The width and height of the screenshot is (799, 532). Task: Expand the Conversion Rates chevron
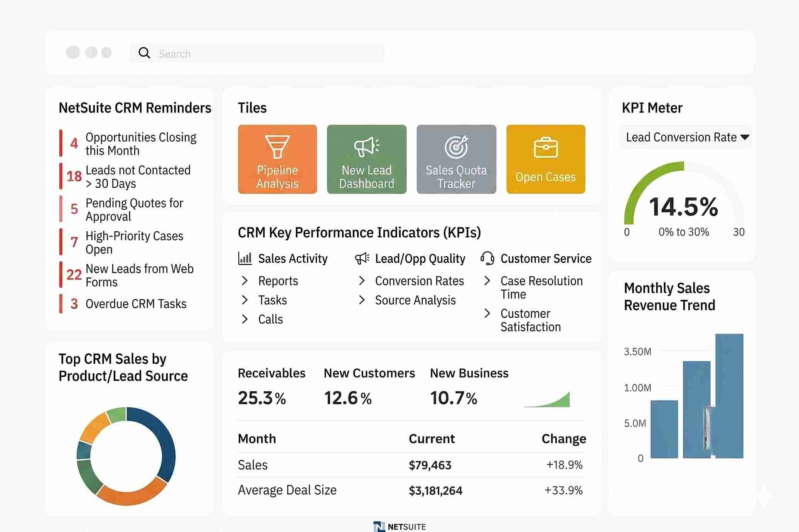pyautogui.click(x=362, y=281)
